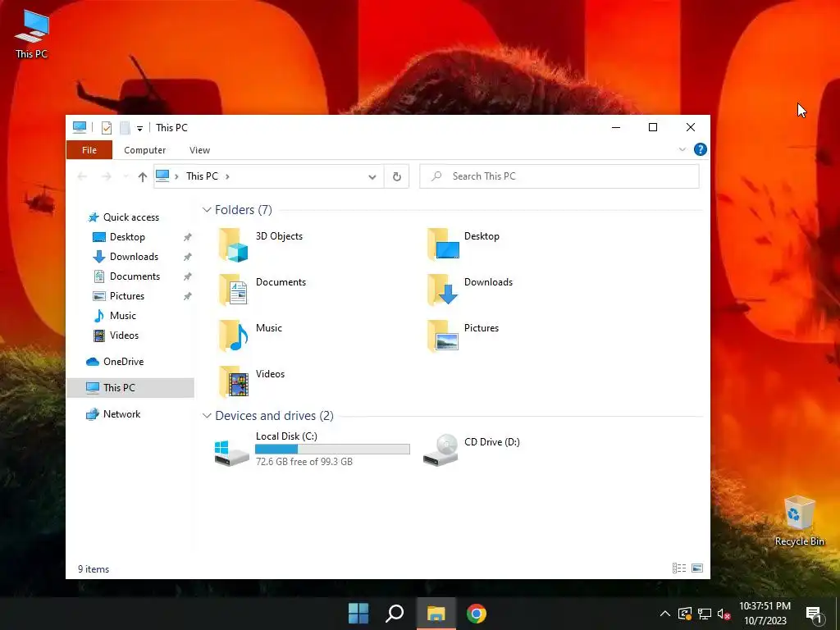Switch to the large icons view layout

tap(697, 568)
